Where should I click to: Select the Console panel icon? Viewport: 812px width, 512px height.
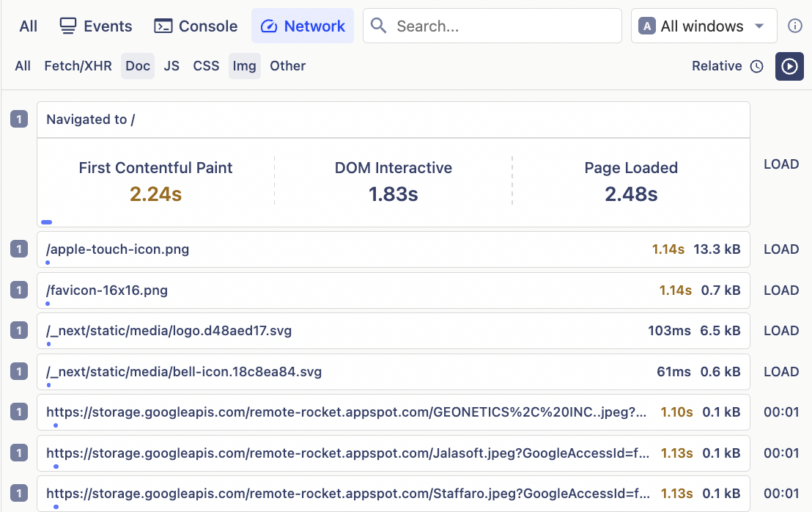click(x=163, y=26)
